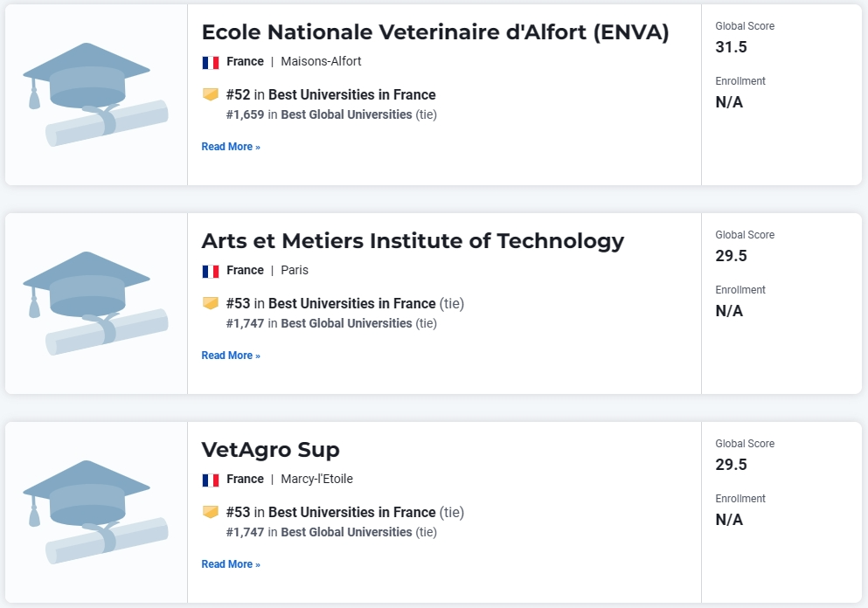Open Ecole Nationale Veterinaire d'Alfort (ENVA) title
Screen dimensions: 868x608
[435, 32]
